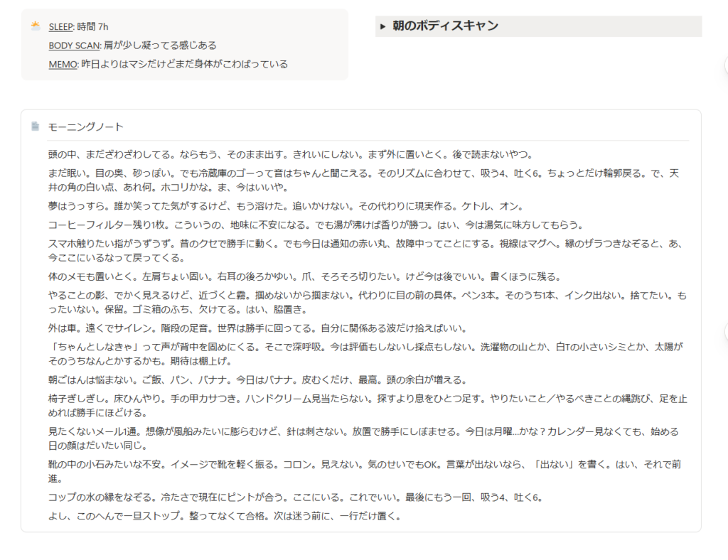Click the モーニングノート title
Screen dimensions: 728x560
click(x=86, y=126)
